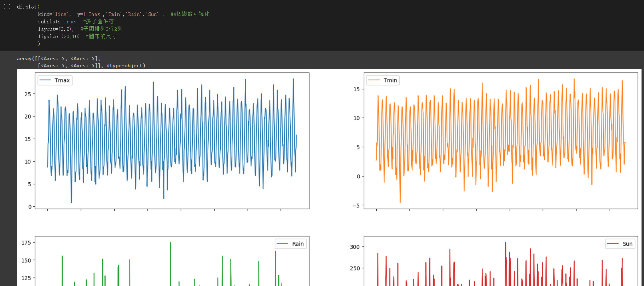Click the green Rain legend line swatch
The height and width of the screenshot is (286, 644).
click(x=283, y=244)
